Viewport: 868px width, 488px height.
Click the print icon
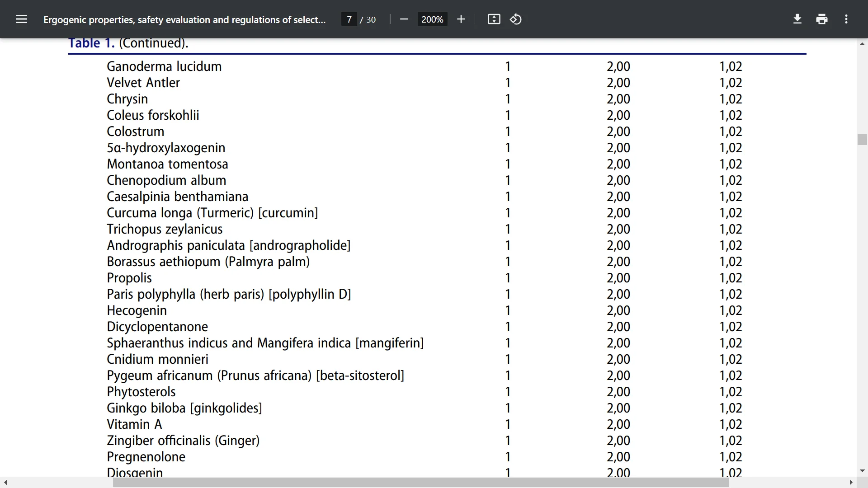[x=821, y=19]
